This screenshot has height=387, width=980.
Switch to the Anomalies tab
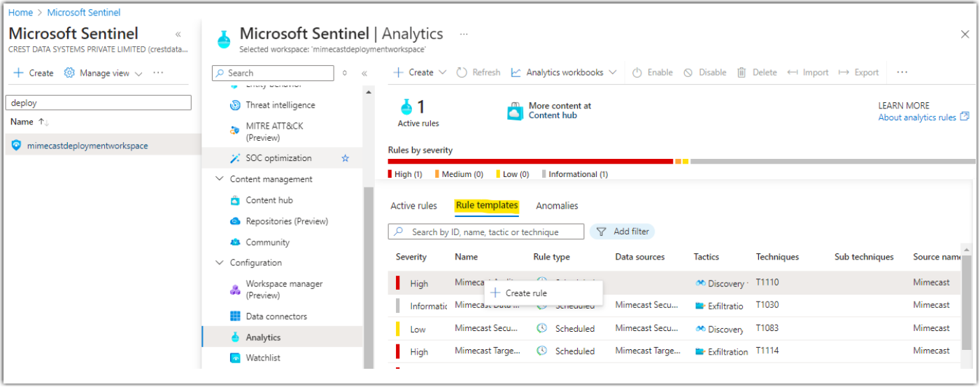(x=557, y=206)
